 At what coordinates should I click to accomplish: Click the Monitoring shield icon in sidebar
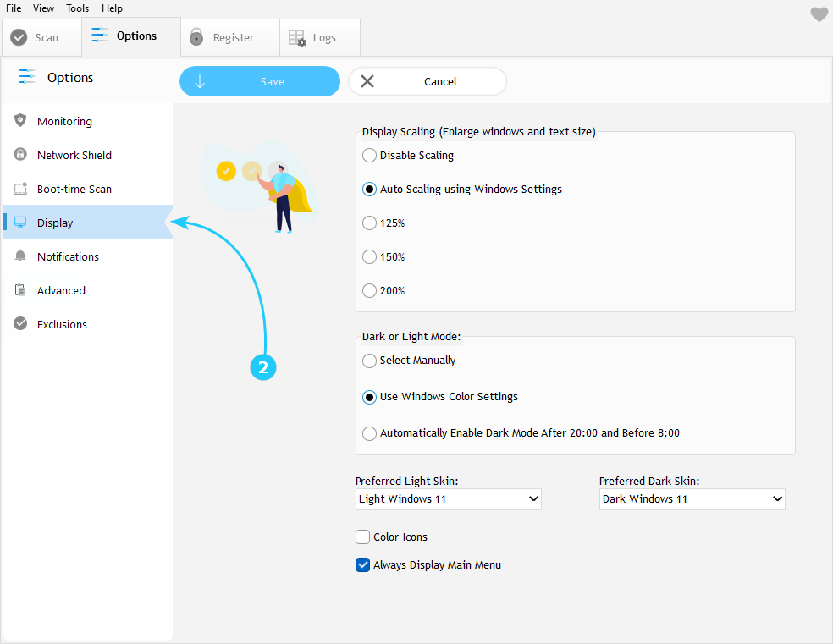click(20, 121)
